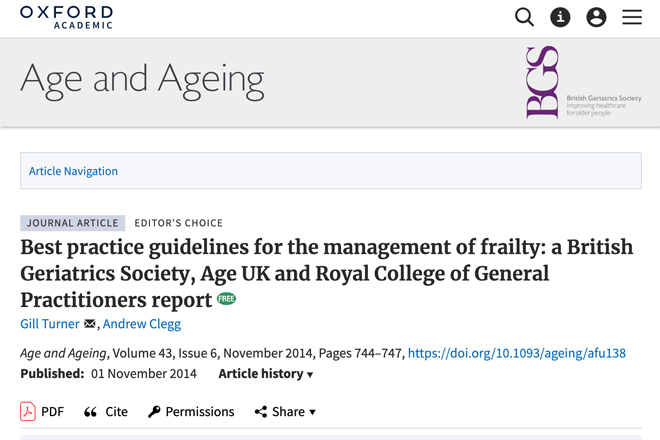The image size is (660, 440).
Task: Go to Oxford Academic home logo
Action: tap(67, 17)
